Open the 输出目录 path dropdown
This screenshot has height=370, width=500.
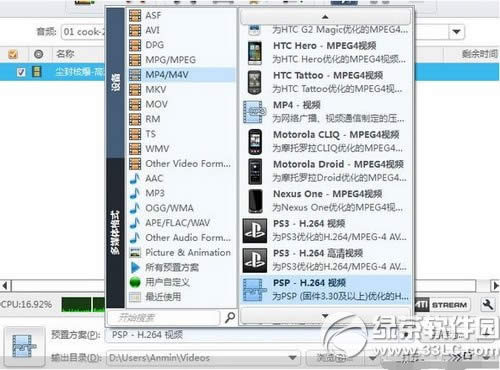click(x=292, y=358)
